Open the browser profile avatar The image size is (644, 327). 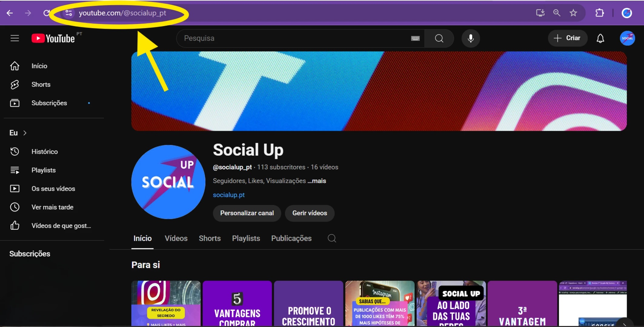coord(627,13)
